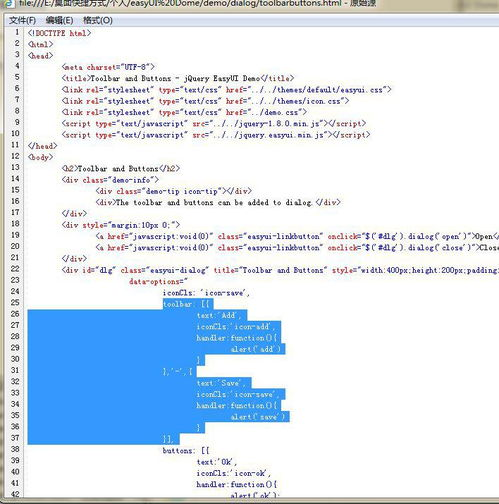Click the demo-info div class line
Image resolution: width=499 pixels, height=504 pixels.
[x=110, y=180]
